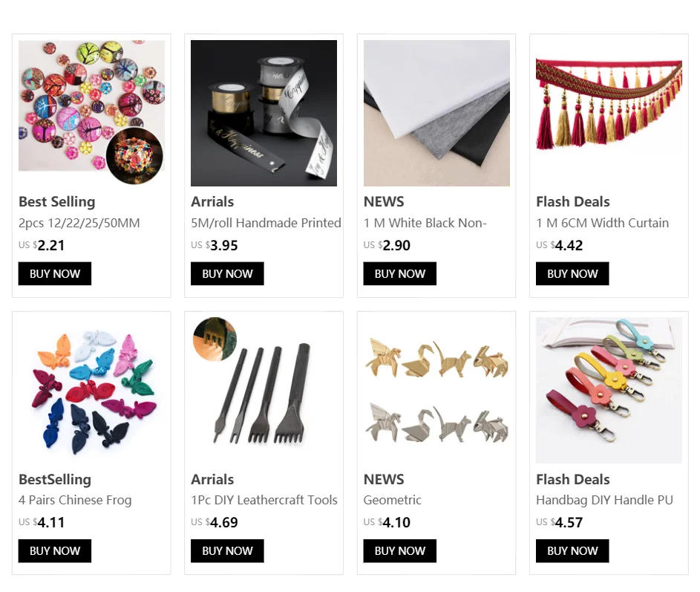This screenshot has width=700, height=592.
Task: Click BUY NOW under the $4.42 curtain trim
Action: pos(572,273)
